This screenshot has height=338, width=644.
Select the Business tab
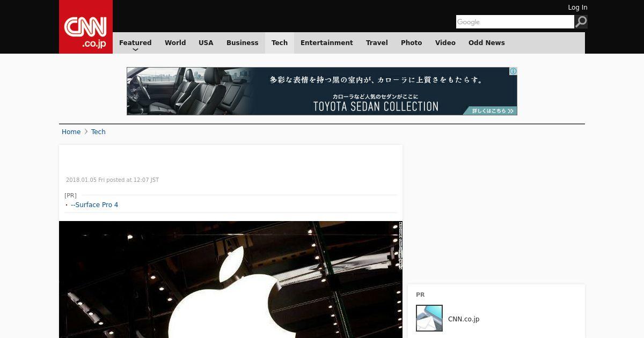click(x=243, y=43)
